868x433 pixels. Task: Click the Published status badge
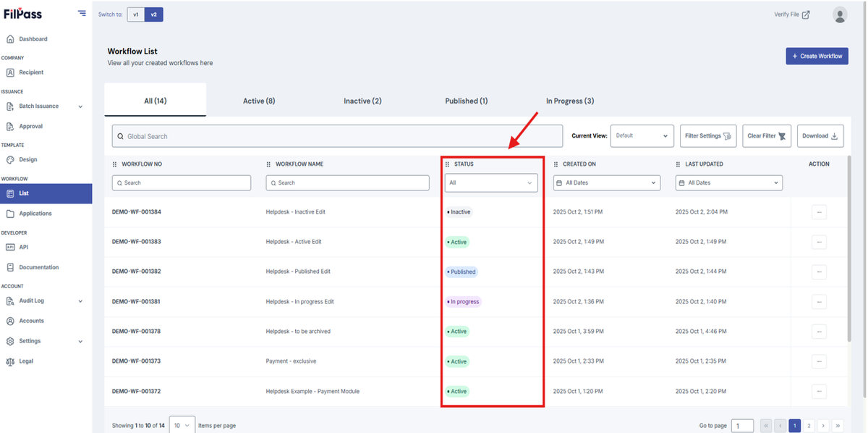coord(461,272)
